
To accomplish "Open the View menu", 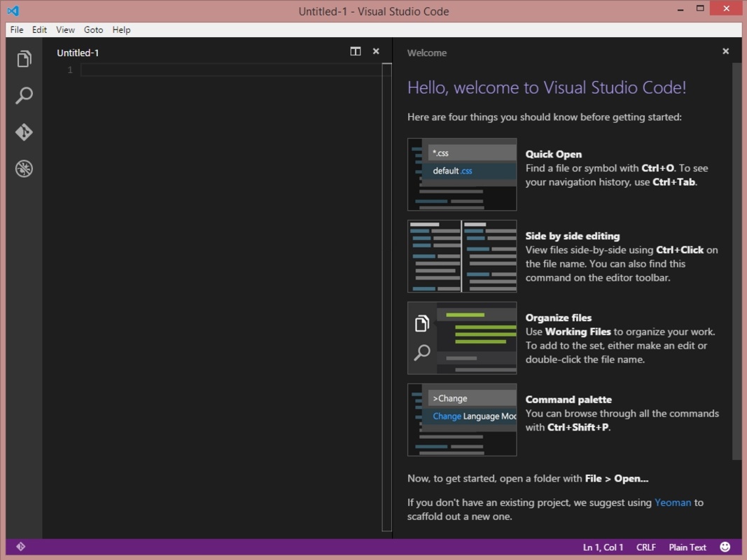I will click(x=65, y=29).
